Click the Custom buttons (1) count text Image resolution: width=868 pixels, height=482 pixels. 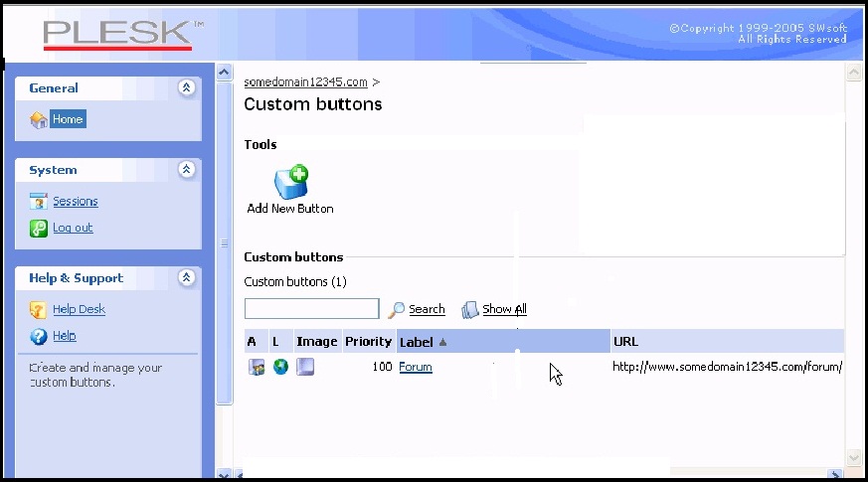295,281
